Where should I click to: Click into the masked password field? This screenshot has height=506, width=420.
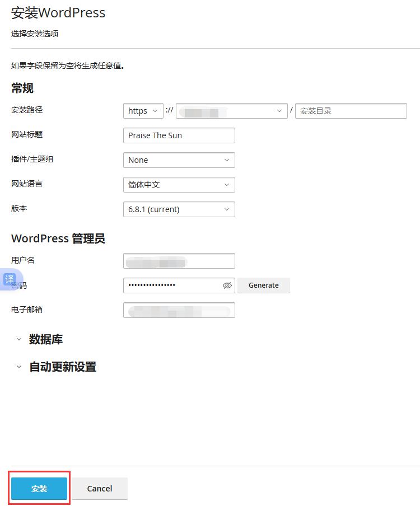click(x=171, y=285)
